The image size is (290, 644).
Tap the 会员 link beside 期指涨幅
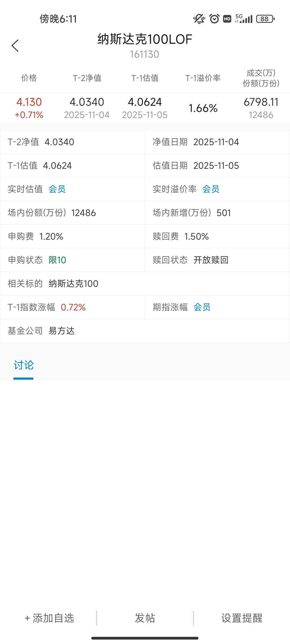tap(202, 307)
